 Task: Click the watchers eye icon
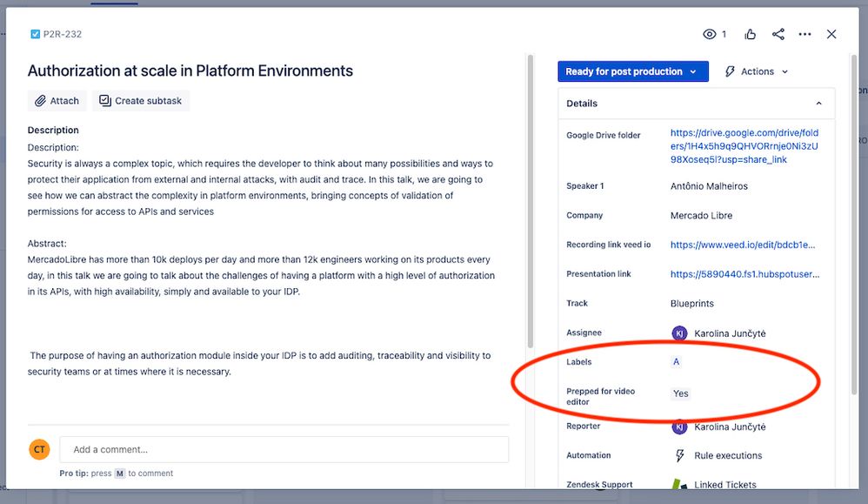(709, 34)
